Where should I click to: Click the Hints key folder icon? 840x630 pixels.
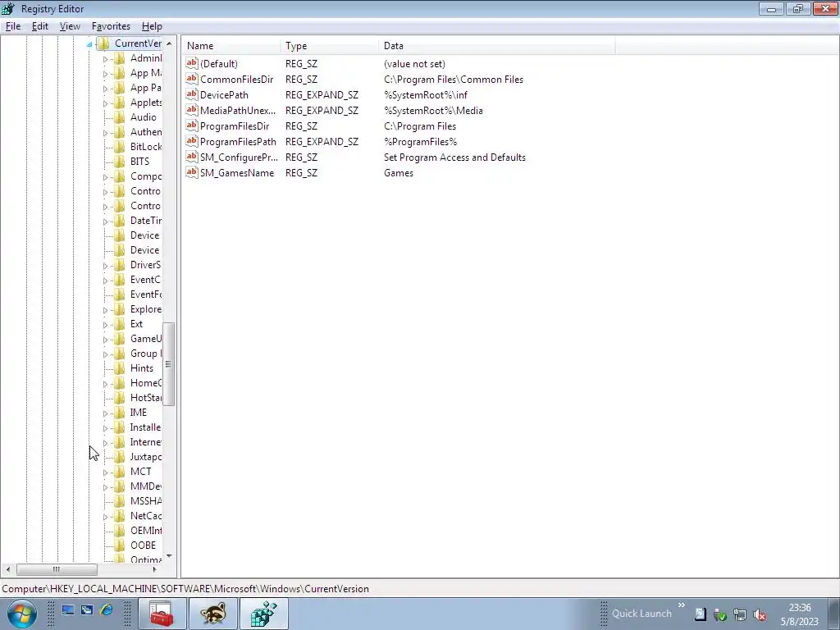(x=120, y=368)
